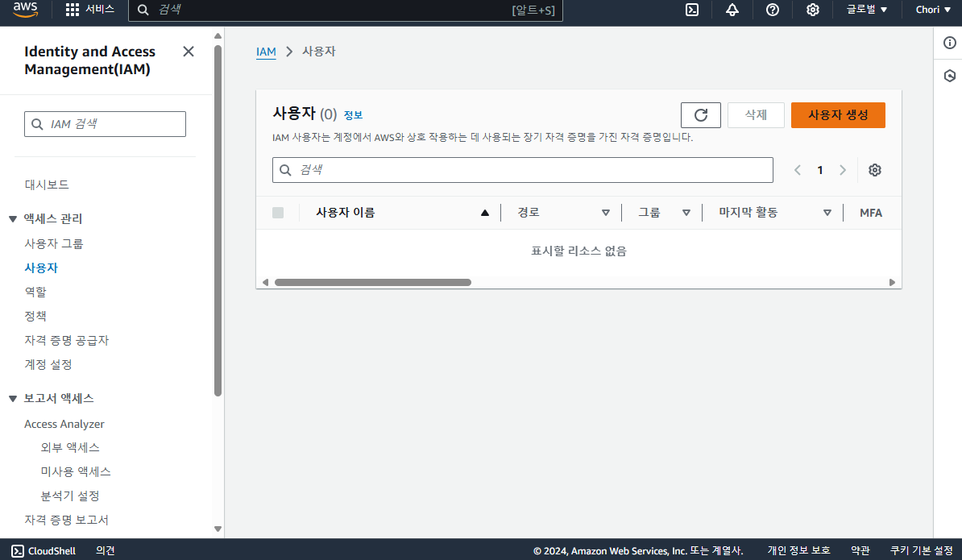Open table preferences gear icon
This screenshot has height=560, width=962.
[875, 170]
